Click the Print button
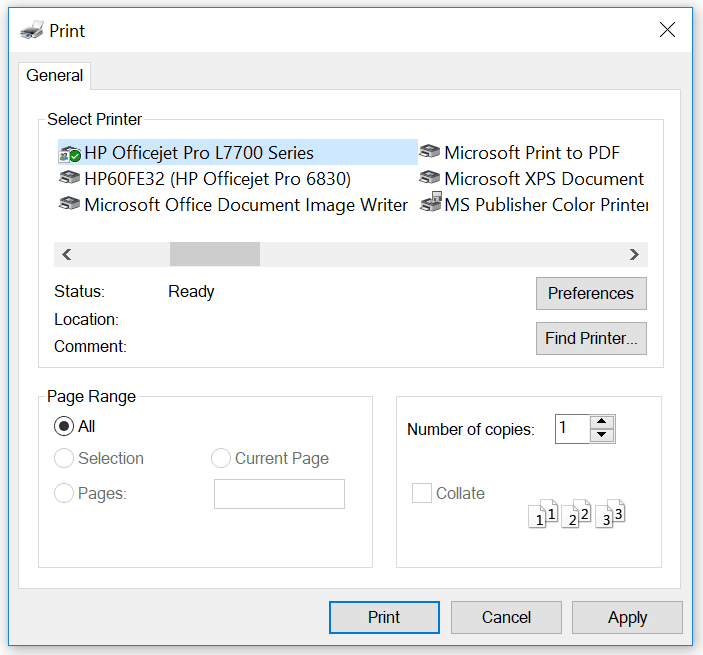Image resolution: width=703 pixels, height=655 pixels. coord(384,617)
